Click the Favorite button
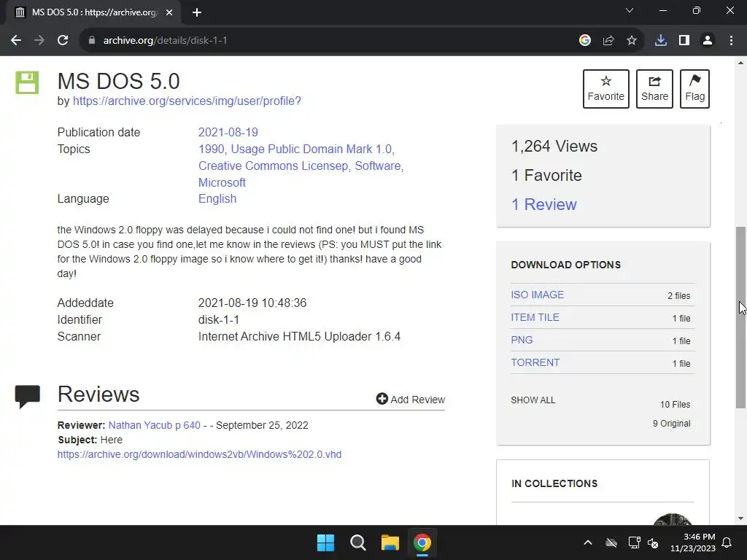This screenshot has width=747, height=560. pos(606,89)
